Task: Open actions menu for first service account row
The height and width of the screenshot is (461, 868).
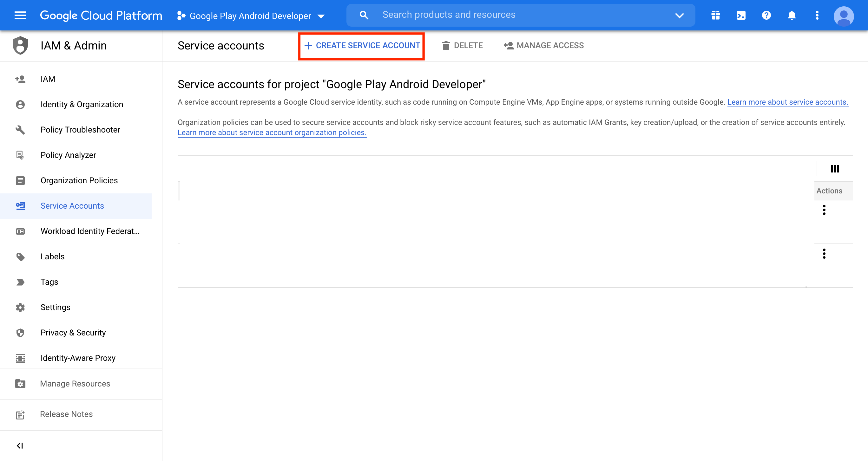Action: tap(824, 210)
